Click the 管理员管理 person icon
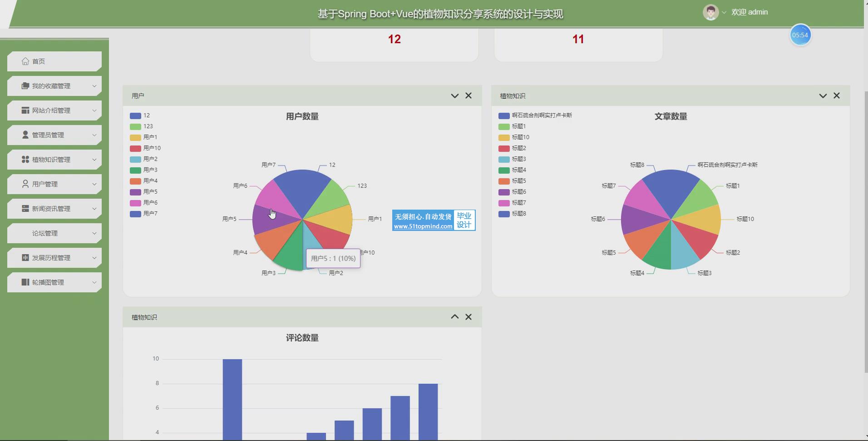The height and width of the screenshot is (441, 868). 25,135
